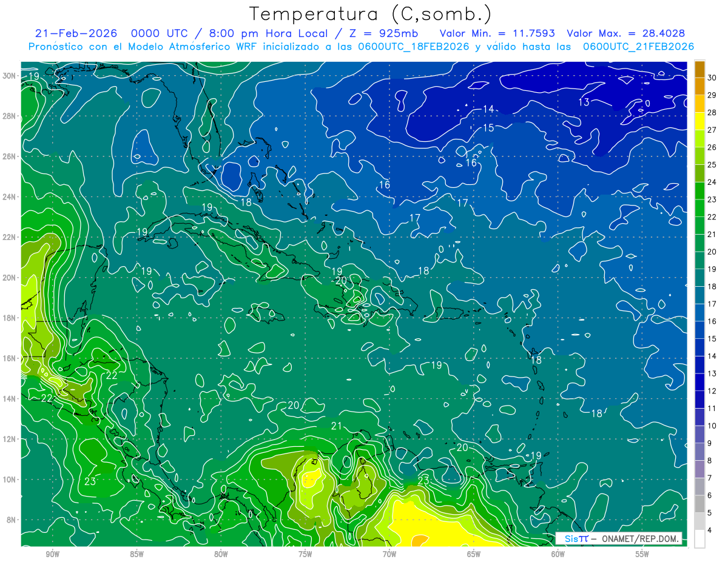Click purple colorbar swatch between 7 and 8
Viewport: 728px width, 562px height.
coord(699,469)
